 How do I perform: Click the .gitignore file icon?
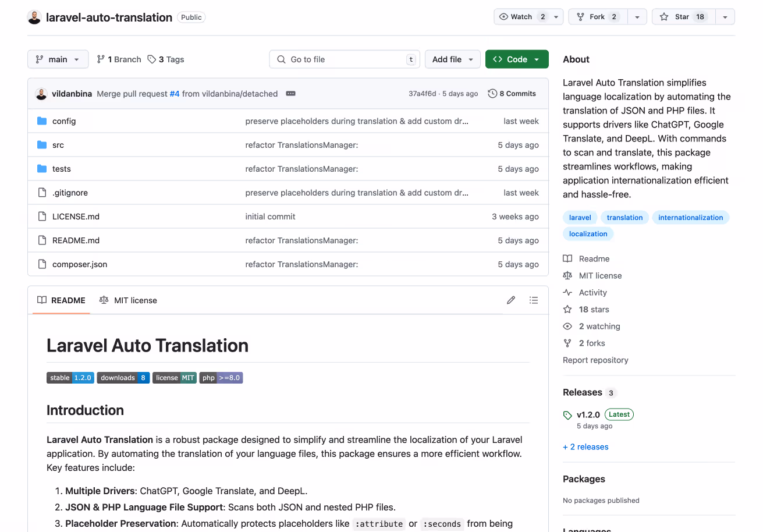(x=42, y=193)
